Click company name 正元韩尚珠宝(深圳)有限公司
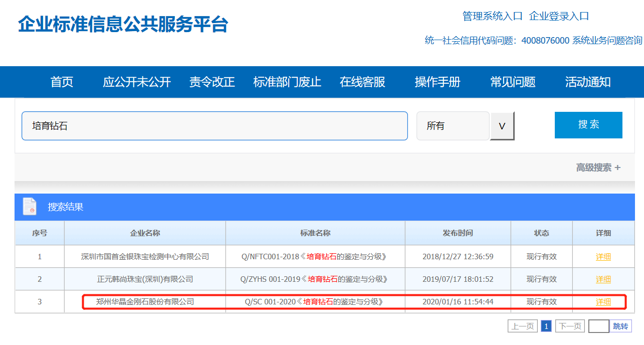 pos(145,279)
